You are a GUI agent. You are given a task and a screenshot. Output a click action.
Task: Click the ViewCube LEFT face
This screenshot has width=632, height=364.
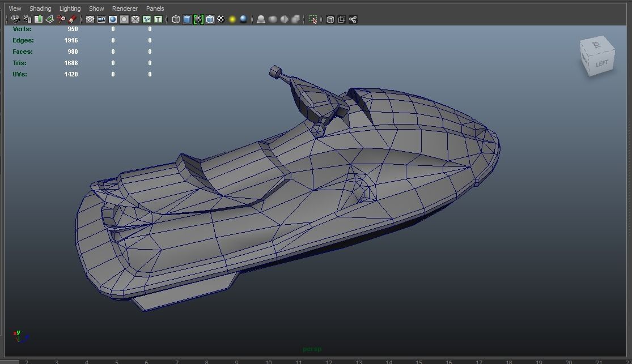pos(602,63)
